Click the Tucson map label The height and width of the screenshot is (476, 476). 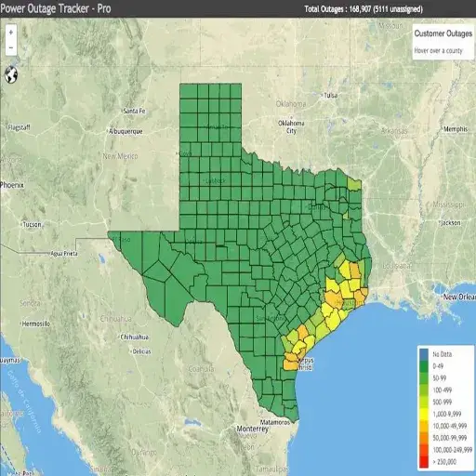32,224
